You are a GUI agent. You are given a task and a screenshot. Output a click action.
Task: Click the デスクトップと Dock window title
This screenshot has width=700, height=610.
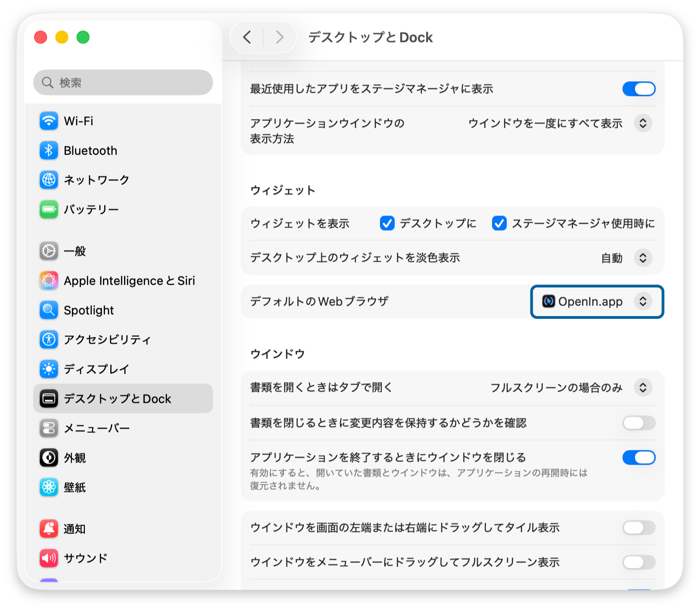(x=370, y=37)
